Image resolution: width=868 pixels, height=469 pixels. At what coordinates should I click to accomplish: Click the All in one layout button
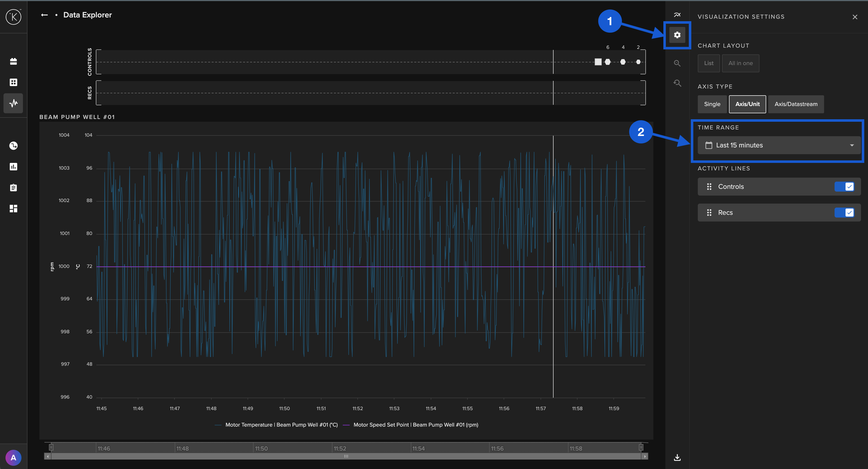click(740, 63)
